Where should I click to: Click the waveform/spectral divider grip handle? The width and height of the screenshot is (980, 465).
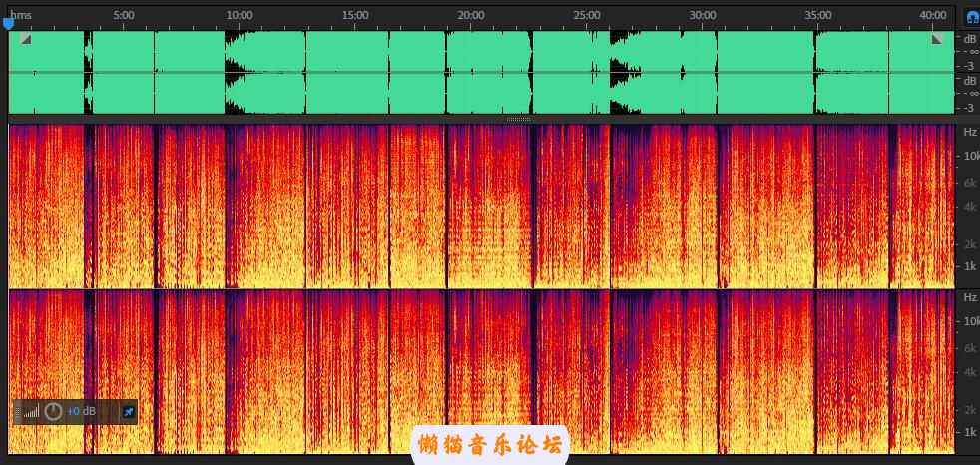pos(519,119)
